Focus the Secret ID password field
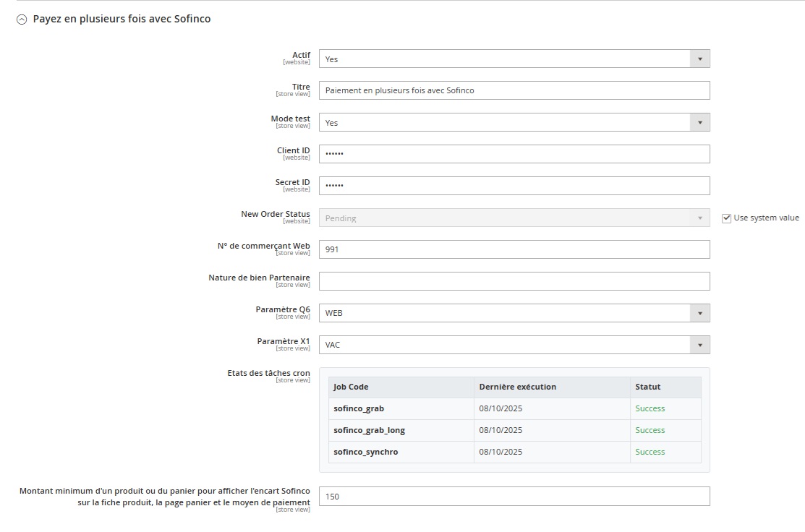Image resolution: width=805 pixels, height=532 pixels. pyautogui.click(x=514, y=186)
